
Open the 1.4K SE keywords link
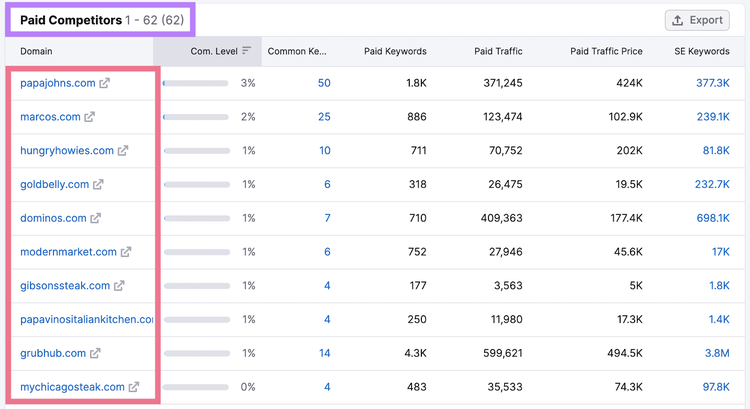pos(719,319)
